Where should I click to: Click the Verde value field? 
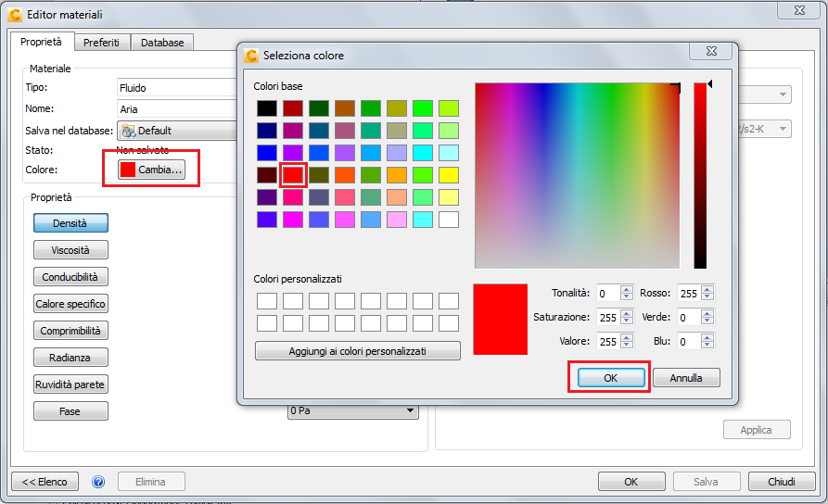689,317
